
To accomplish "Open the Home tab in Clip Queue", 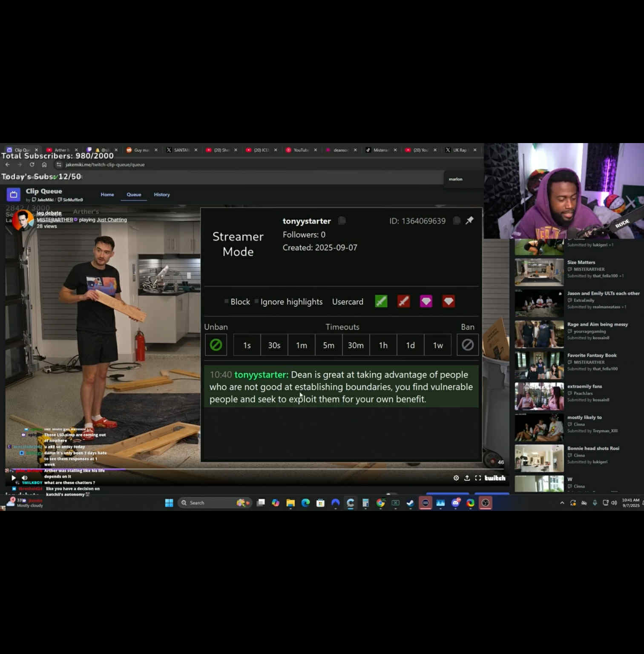I will point(107,195).
